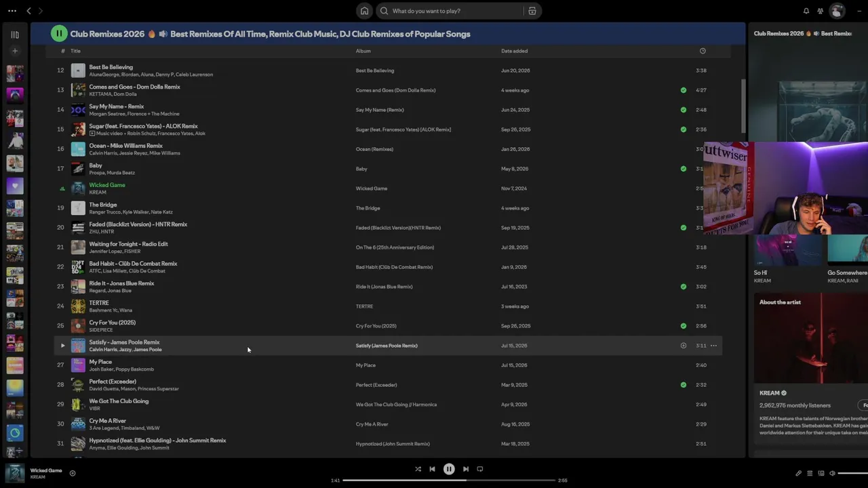Collapse Your Library sidebar icon
Screen dimensions: 868x488
(x=15, y=35)
